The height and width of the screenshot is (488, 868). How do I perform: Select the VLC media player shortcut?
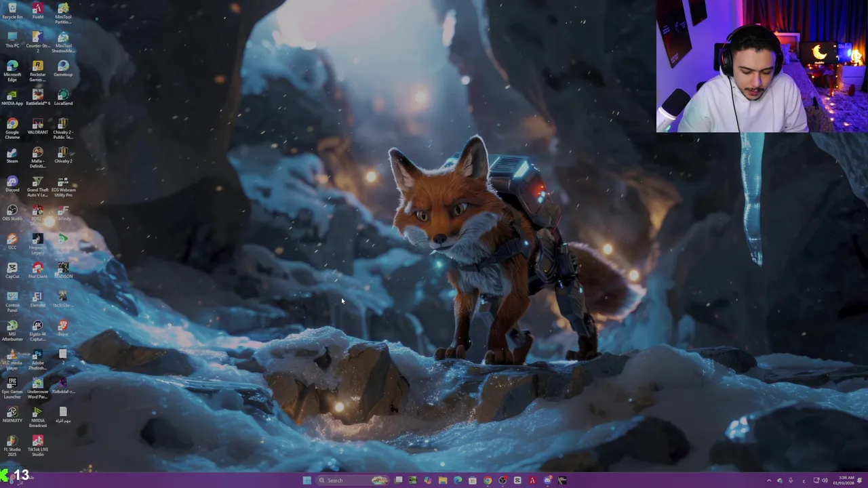pyautogui.click(x=12, y=359)
